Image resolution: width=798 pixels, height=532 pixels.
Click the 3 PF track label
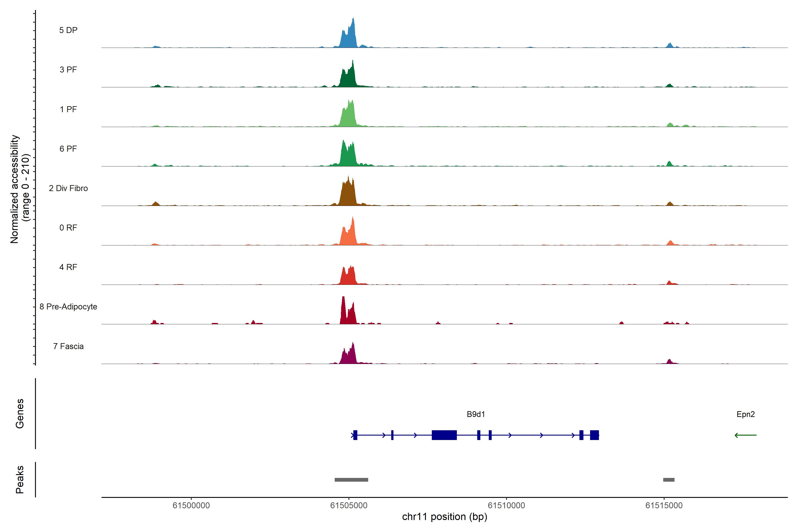click(x=68, y=70)
